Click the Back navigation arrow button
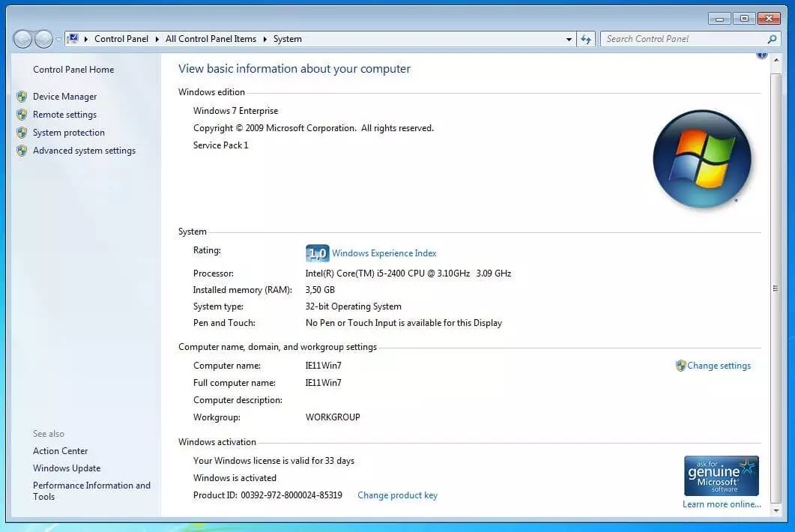Image resolution: width=795 pixels, height=532 pixels. pyautogui.click(x=22, y=39)
